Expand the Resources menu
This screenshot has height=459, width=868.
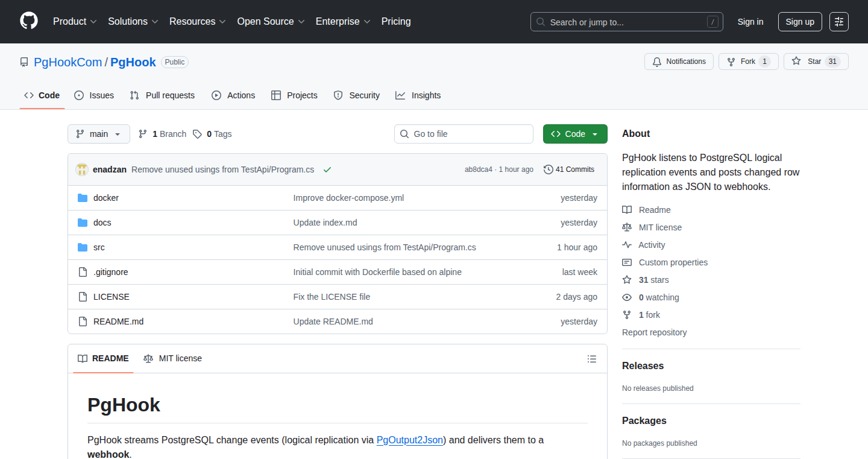coord(198,21)
